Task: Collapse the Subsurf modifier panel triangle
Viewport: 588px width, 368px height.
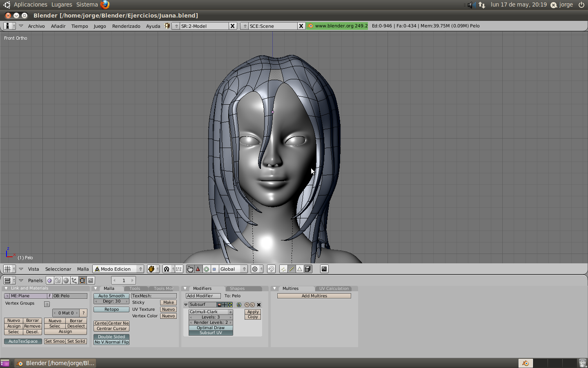Action: pos(186,305)
